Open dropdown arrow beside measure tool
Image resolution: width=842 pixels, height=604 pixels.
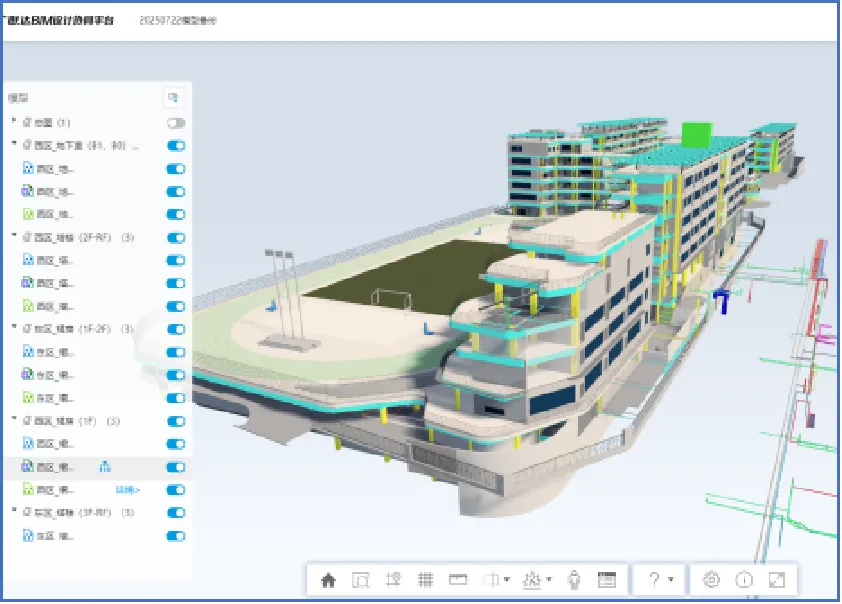pos(549,580)
